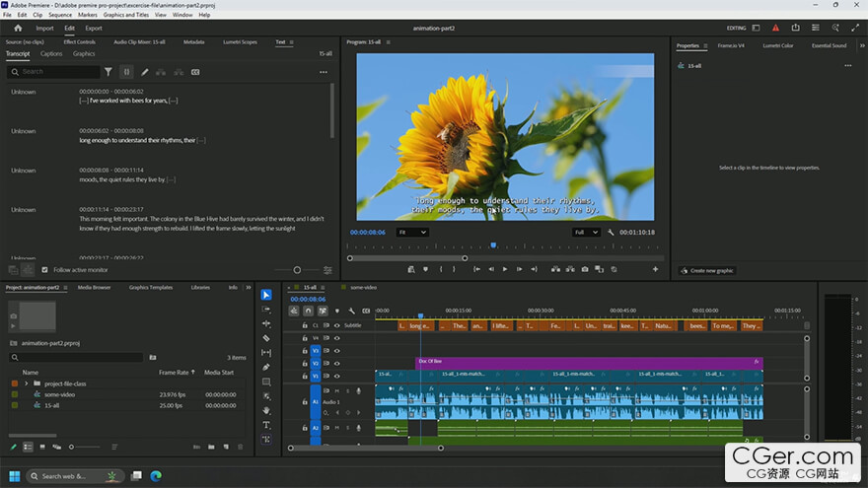Expand the project-file-class bin
The height and width of the screenshot is (488, 868).
coord(27,383)
